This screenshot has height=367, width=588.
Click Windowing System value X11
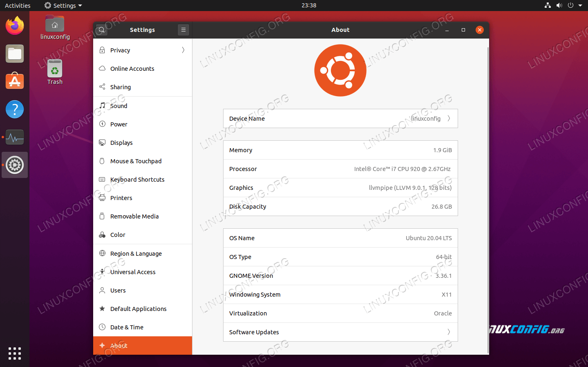pyautogui.click(x=447, y=295)
